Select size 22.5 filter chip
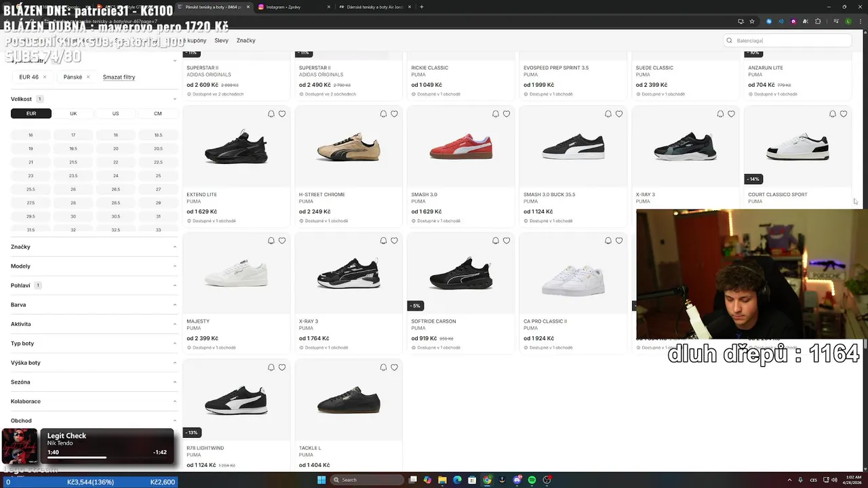The height and width of the screenshot is (488, 868). 158,162
